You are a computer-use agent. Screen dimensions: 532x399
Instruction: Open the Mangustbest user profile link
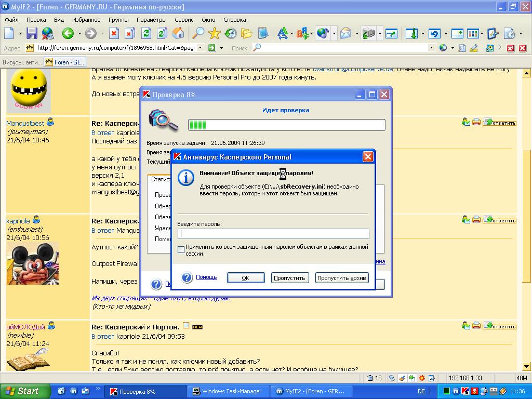25,123
